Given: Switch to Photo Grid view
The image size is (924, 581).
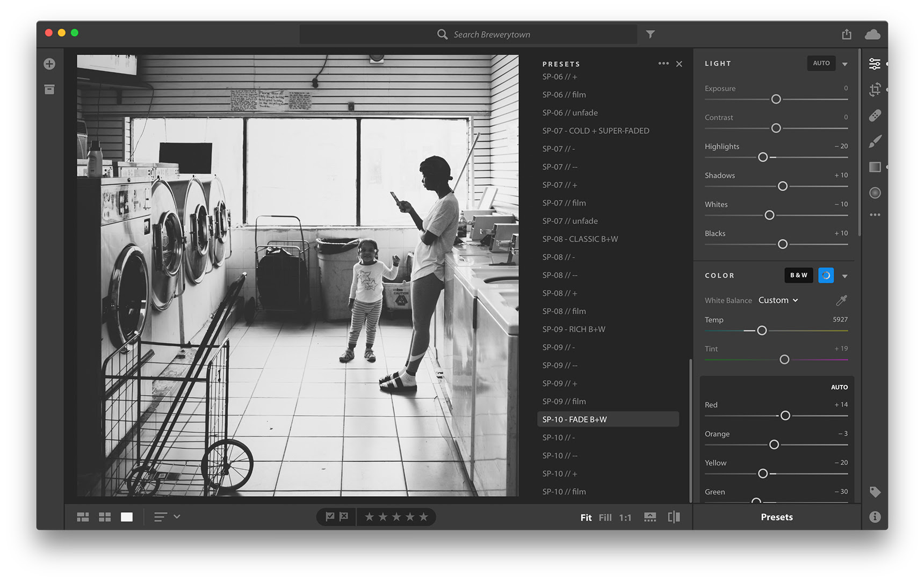Looking at the screenshot, I should (83, 517).
